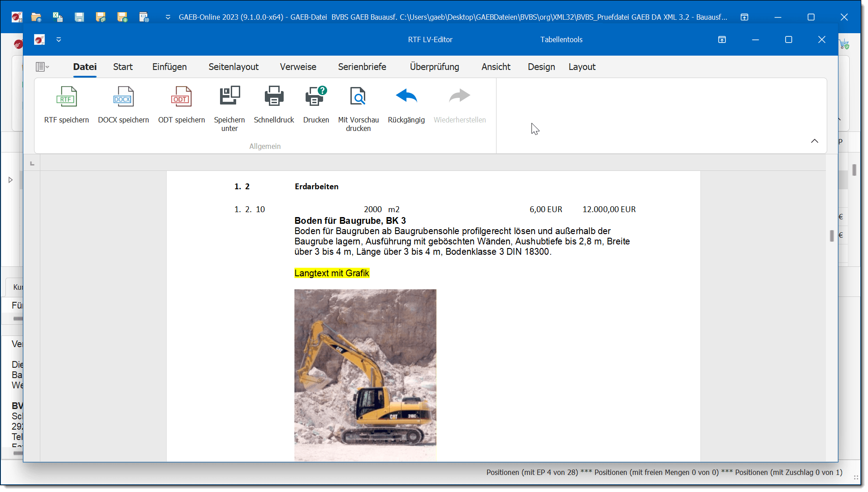Click the highlighted Langtext mit Grafik text
Screen dimensions: 868x492
332,273
